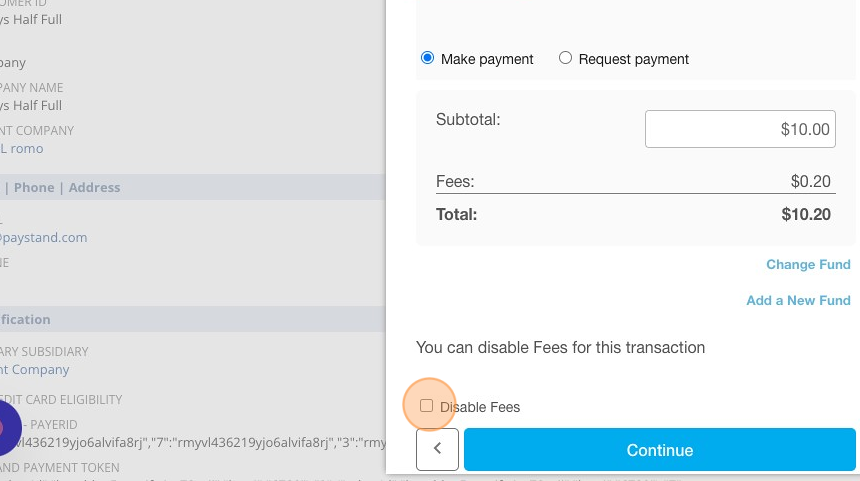The width and height of the screenshot is (860, 481).
Task: Focus the Subtotal amount field
Action: tap(740, 129)
